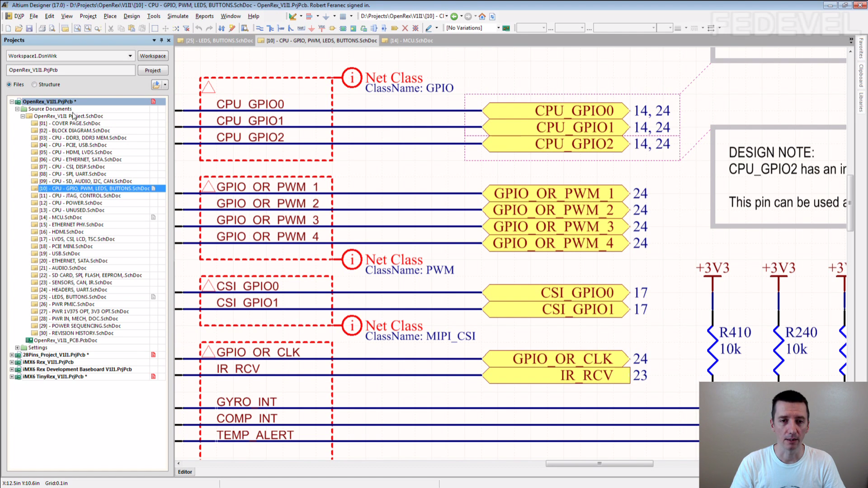Click the GND power port icon
868x488 pixels.
click(311, 28)
